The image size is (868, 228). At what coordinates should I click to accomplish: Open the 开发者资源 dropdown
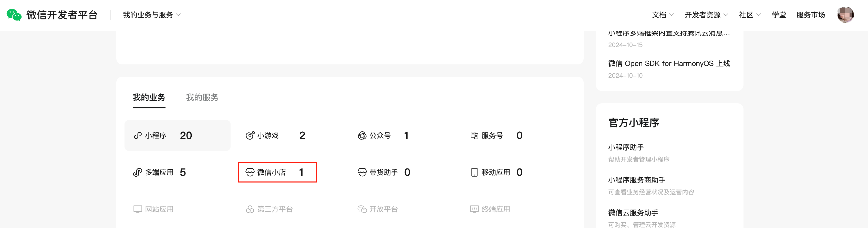pos(706,15)
